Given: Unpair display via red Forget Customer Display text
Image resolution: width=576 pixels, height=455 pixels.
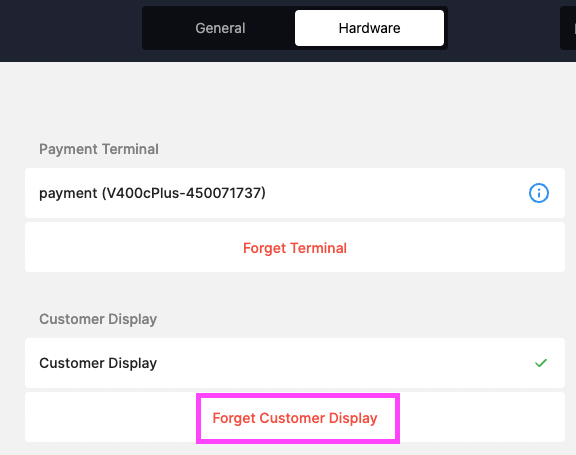Looking at the screenshot, I should tap(295, 418).
